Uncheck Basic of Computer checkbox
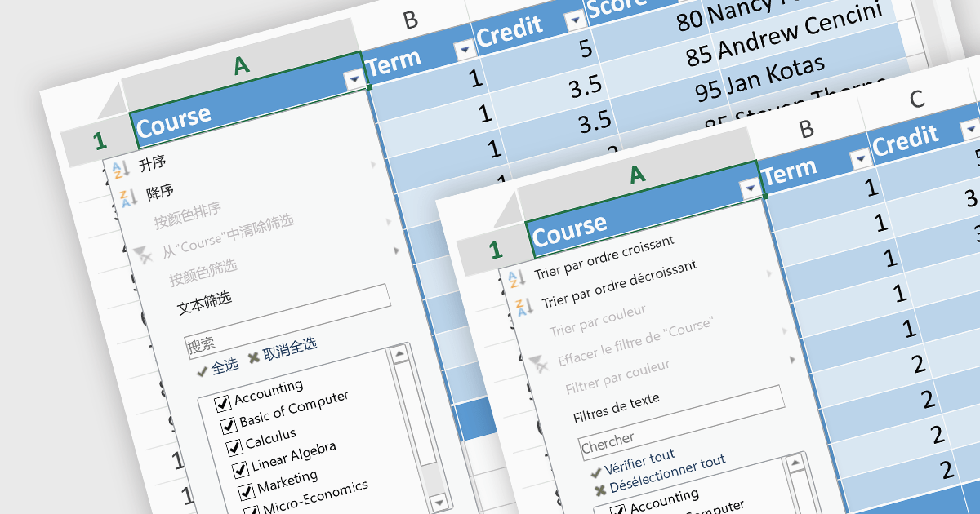The image size is (980, 514). (x=229, y=426)
